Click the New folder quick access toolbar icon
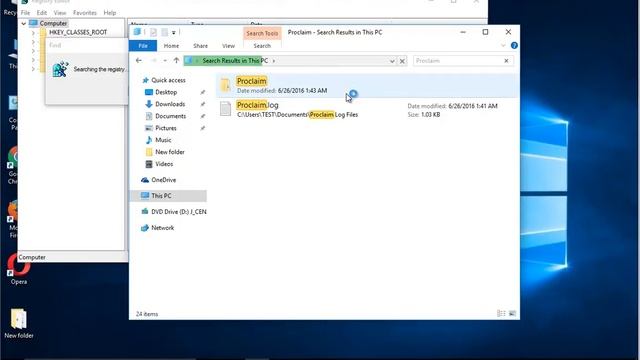Viewport: 640px width, 360px height. [164, 32]
